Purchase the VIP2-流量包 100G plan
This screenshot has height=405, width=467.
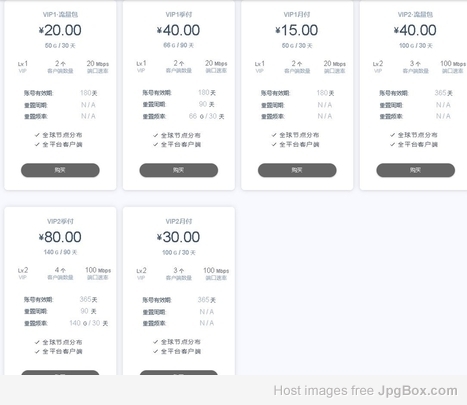pyautogui.click(x=416, y=170)
